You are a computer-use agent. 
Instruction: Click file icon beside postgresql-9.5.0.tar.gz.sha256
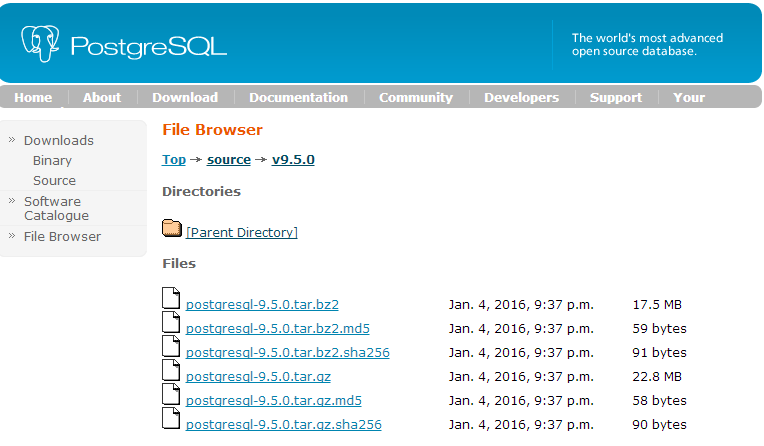(x=171, y=418)
